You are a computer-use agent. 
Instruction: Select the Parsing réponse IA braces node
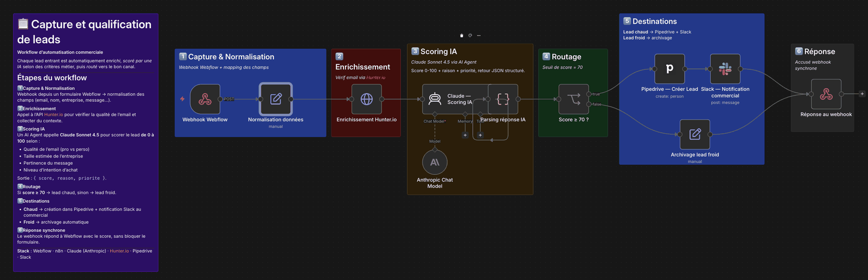pyautogui.click(x=503, y=99)
